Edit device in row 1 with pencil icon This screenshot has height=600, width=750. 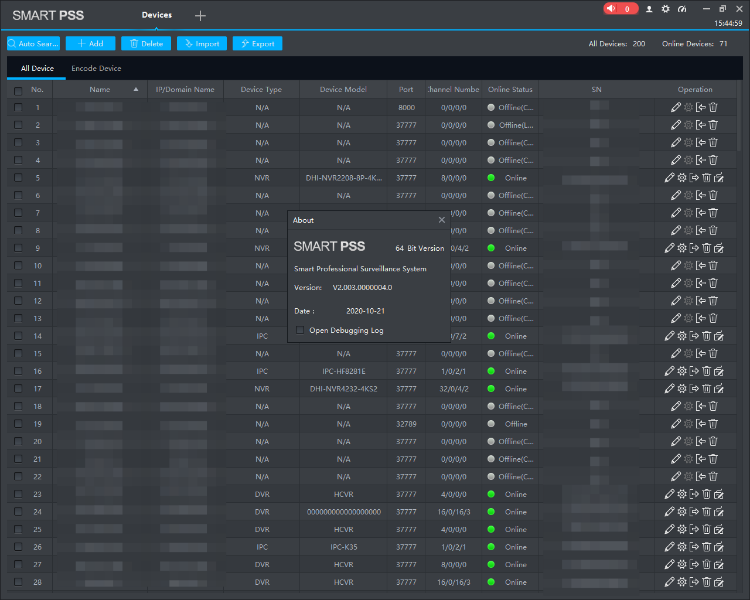(675, 108)
